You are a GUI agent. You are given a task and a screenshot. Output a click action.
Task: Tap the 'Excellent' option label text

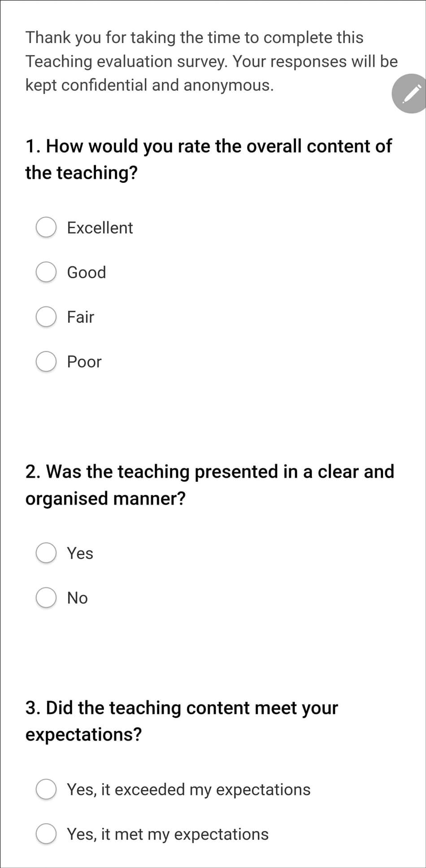[100, 228]
